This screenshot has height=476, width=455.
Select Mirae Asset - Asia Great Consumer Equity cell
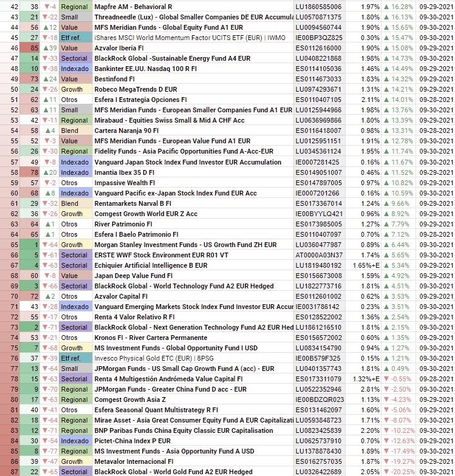[x=193, y=420]
